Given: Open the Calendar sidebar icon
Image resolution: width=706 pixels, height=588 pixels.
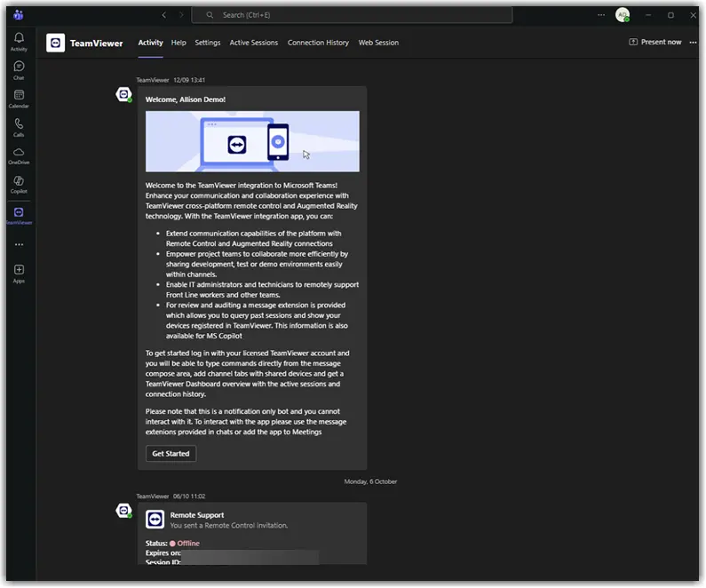Looking at the screenshot, I should (19, 99).
